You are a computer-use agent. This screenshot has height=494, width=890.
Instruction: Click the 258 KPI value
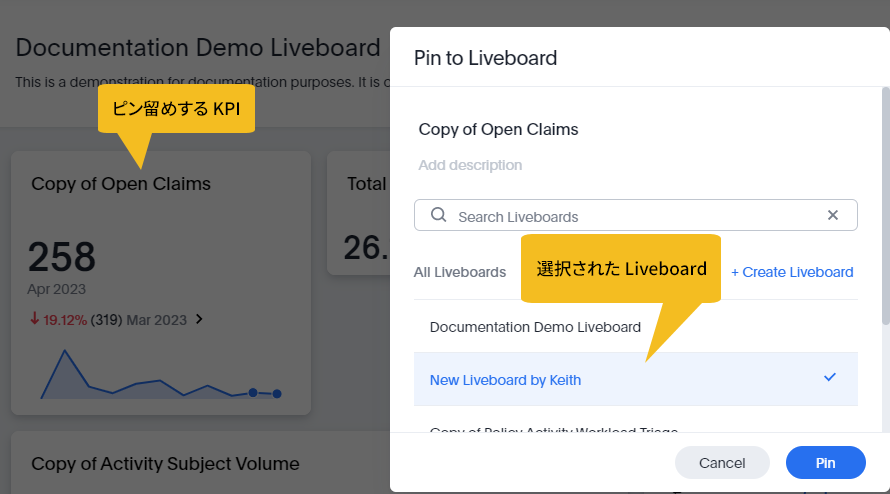(62, 257)
